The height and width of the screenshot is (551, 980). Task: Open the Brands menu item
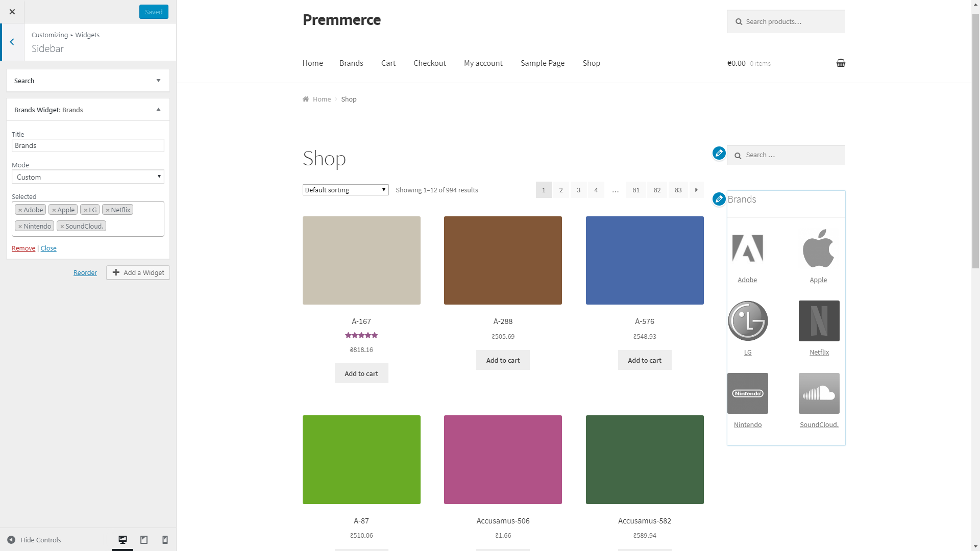[x=351, y=63]
